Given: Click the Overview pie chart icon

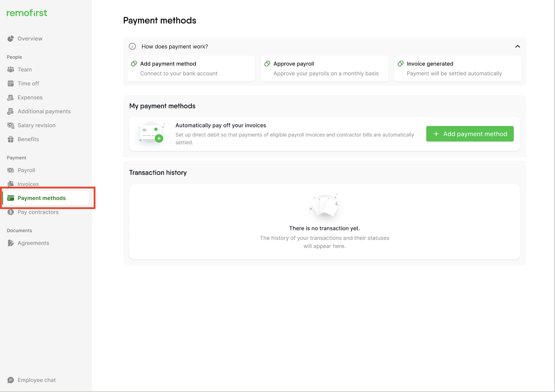Looking at the screenshot, I should click(x=10, y=39).
